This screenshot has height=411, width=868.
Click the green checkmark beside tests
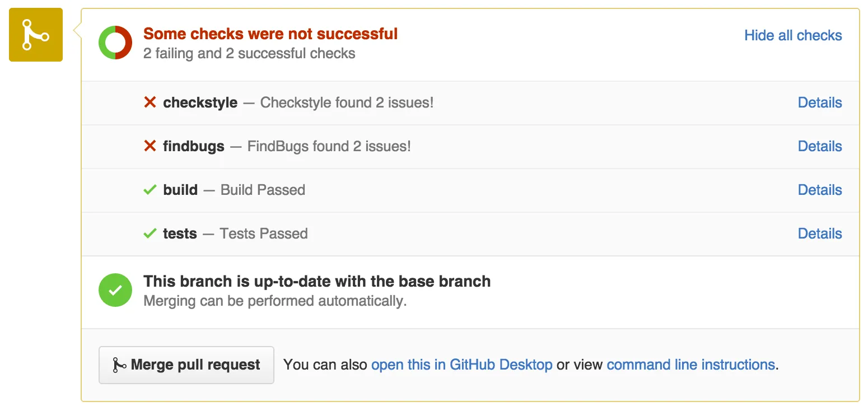[149, 233]
